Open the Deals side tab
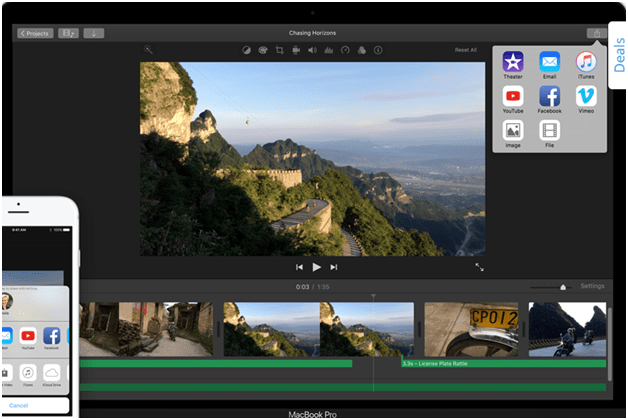Viewport: 628px width, 420px height. pyautogui.click(x=618, y=55)
